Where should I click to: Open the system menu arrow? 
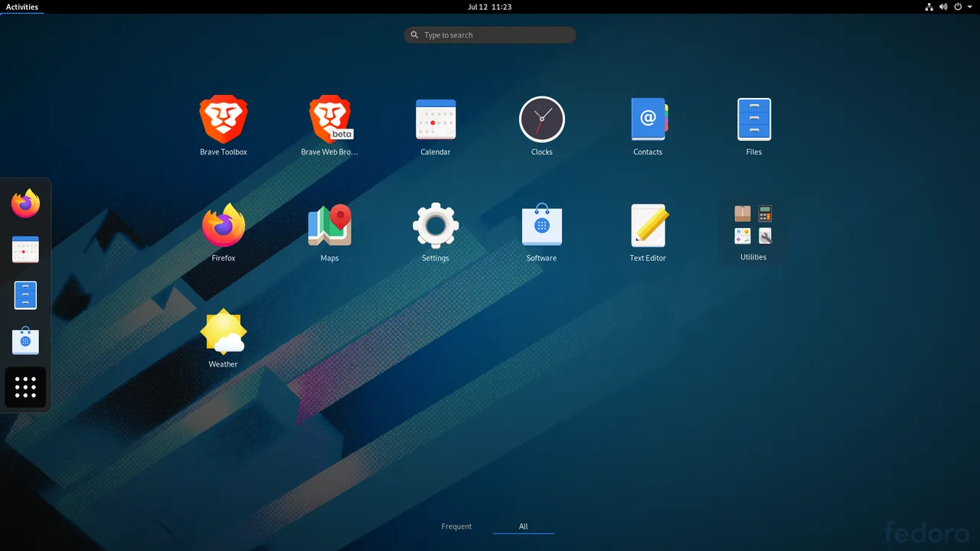point(969,7)
